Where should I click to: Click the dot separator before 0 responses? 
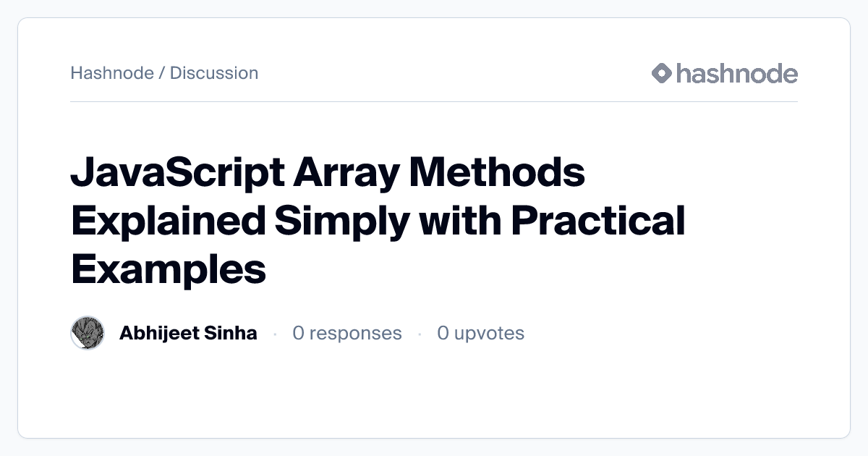tap(275, 334)
